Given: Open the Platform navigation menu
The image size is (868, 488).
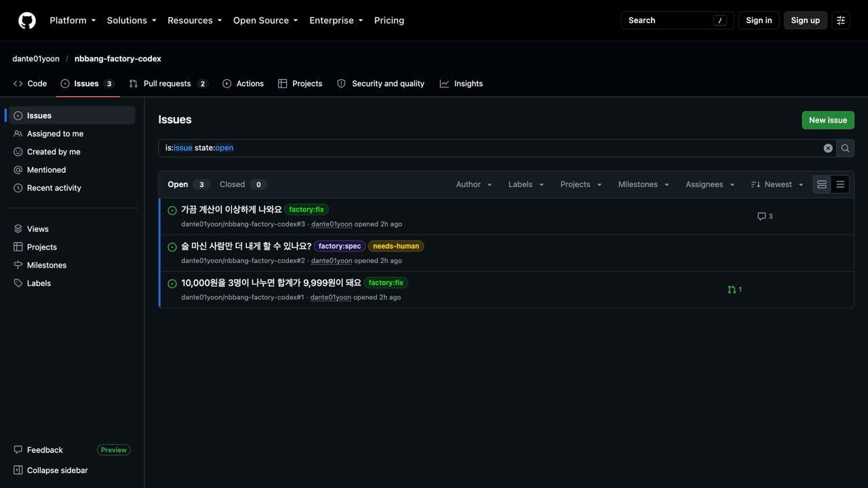Looking at the screenshot, I should click(x=73, y=20).
